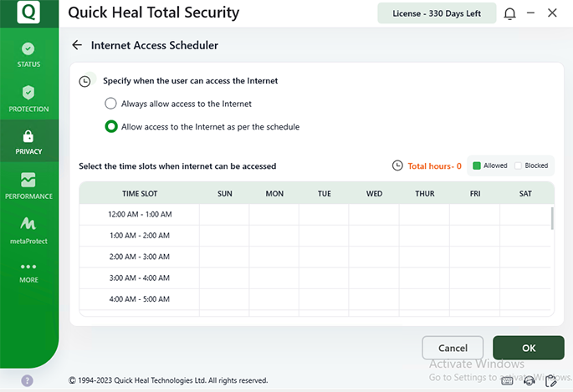Select the 2:00 AM - 3:00 AM Wednesday cell

pos(374,257)
